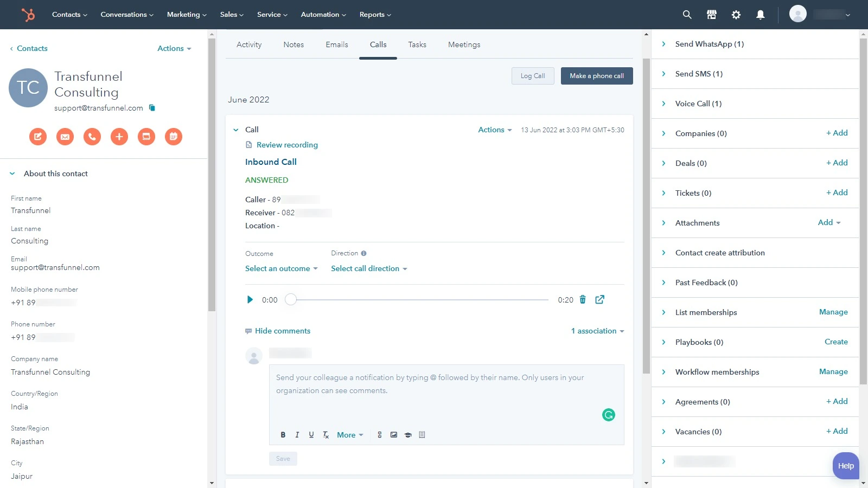Expand the Companies section in right panel
Image resolution: width=868 pixels, height=488 pixels.
pyautogui.click(x=664, y=133)
